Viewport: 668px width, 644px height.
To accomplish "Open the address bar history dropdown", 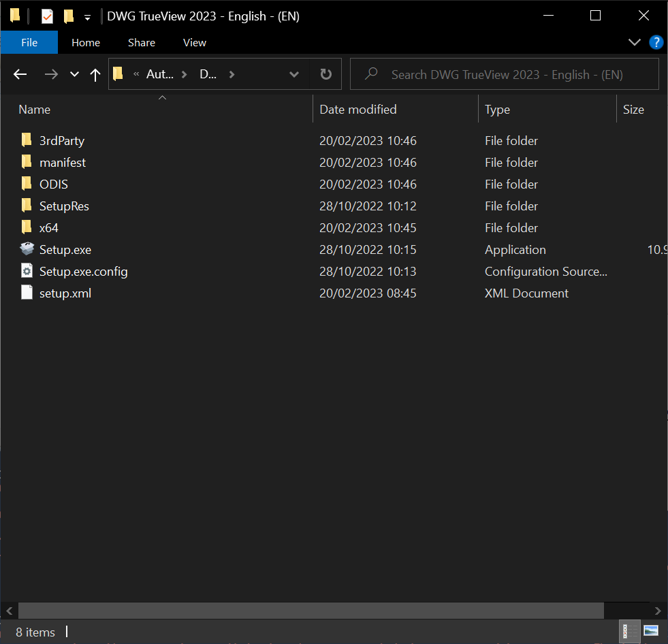I will click(294, 74).
